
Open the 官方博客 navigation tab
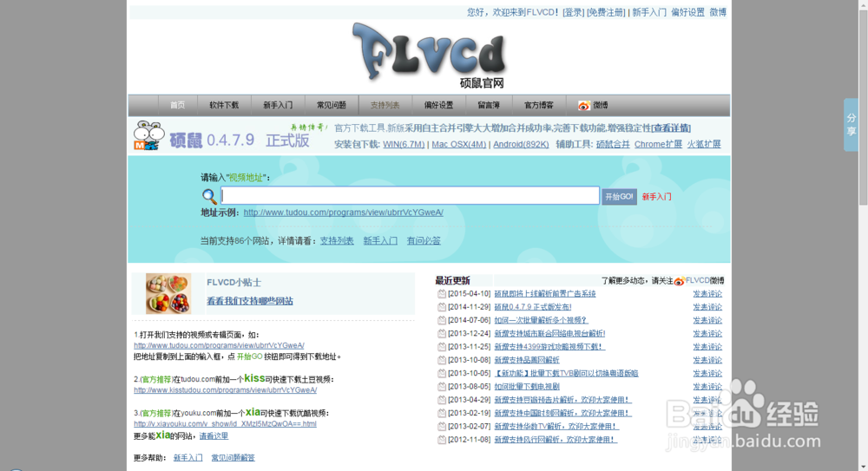click(539, 105)
